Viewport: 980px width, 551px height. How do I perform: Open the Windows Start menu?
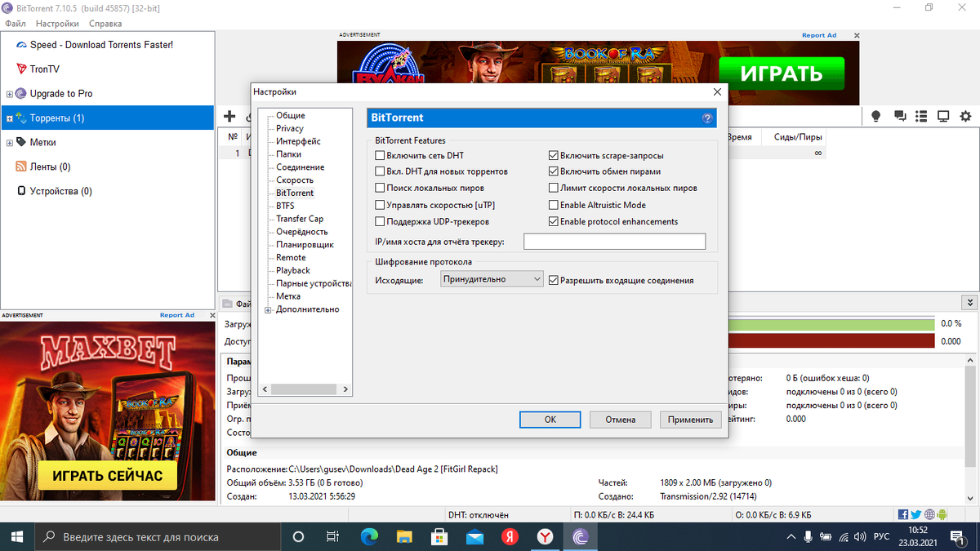[x=18, y=537]
